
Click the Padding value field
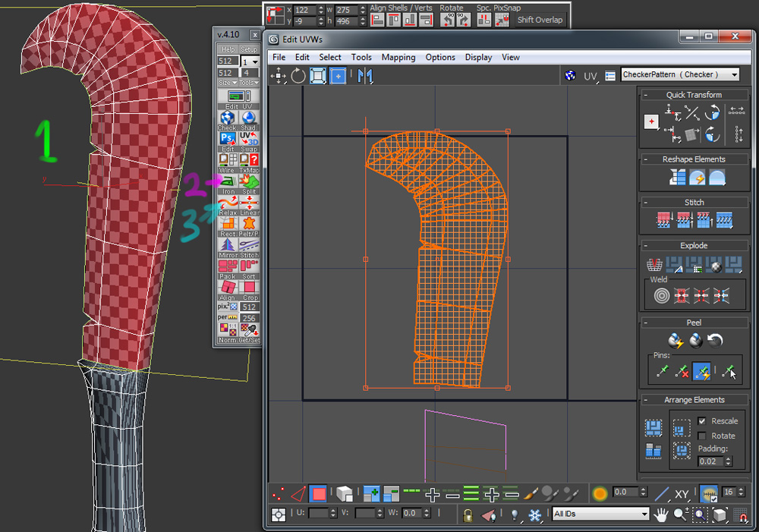coord(710,461)
